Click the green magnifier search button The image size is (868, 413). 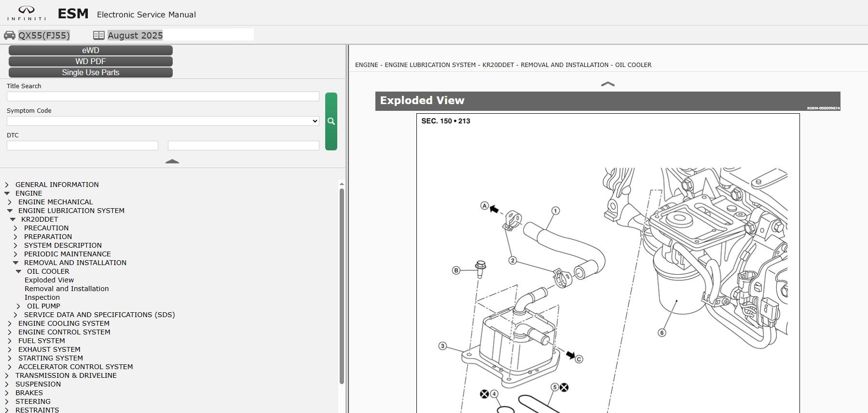tap(331, 121)
